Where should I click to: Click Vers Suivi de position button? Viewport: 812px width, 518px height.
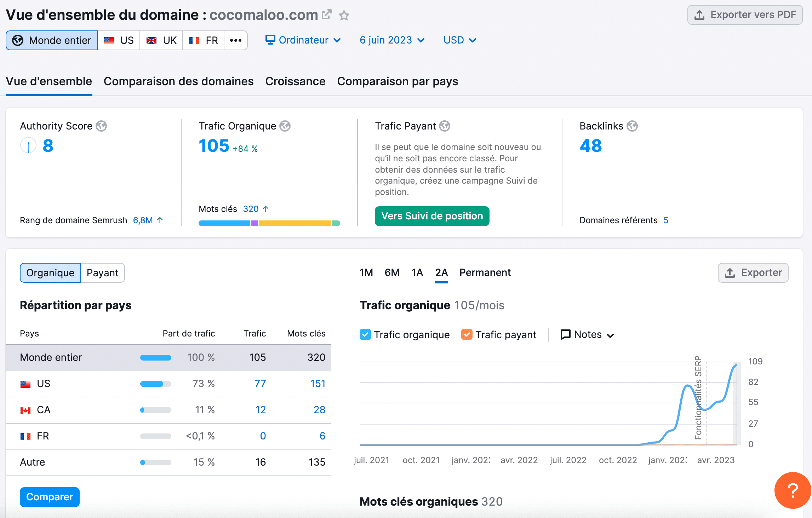[x=432, y=216]
